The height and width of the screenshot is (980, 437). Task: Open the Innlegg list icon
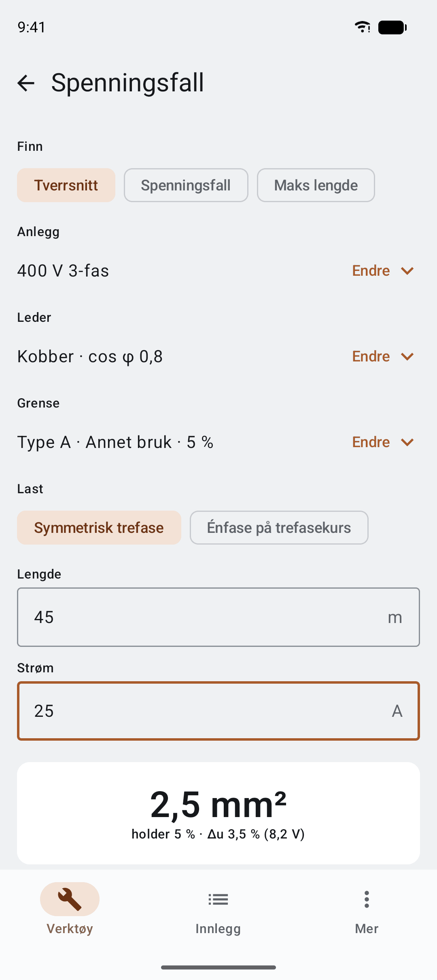218,899
